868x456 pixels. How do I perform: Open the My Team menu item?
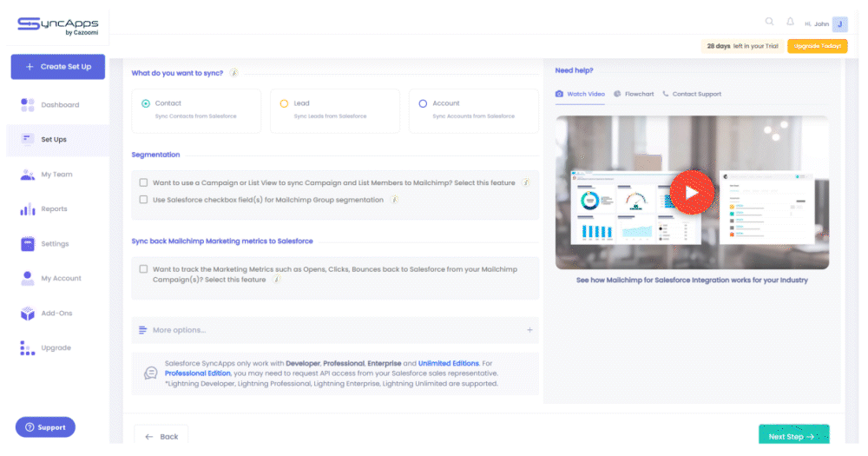(x=57, y=175)
